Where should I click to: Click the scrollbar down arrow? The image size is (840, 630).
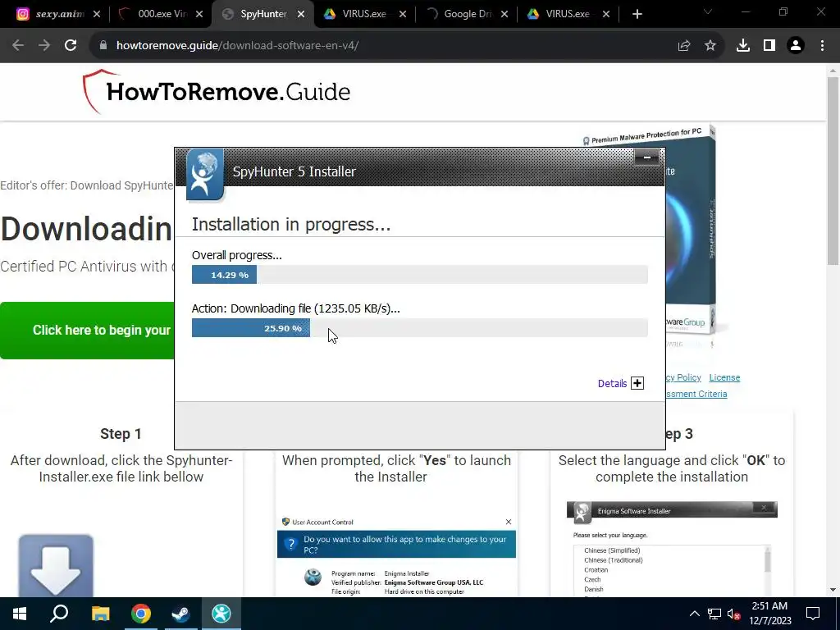pos(833,590)
